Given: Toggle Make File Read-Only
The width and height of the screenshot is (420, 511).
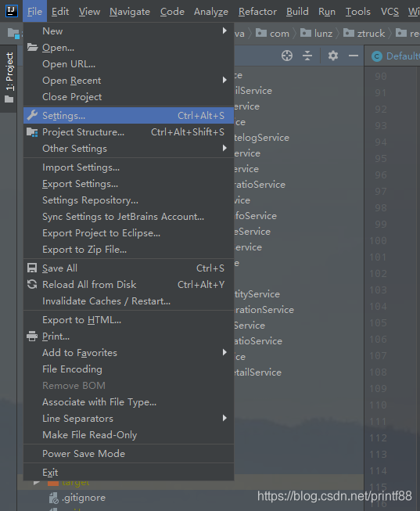Looking at the screenshot, I should tap(129, 435).
